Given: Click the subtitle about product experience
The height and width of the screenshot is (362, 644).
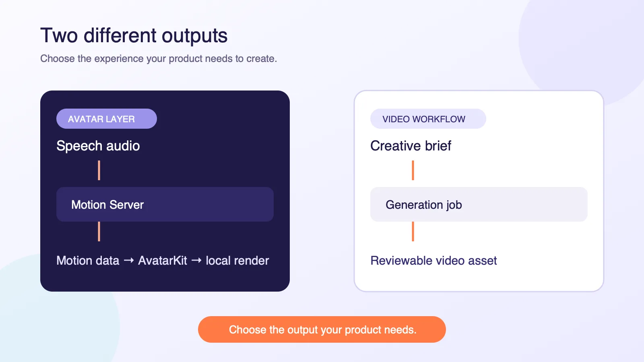Looking at the screenshot, I should (159, 59).
